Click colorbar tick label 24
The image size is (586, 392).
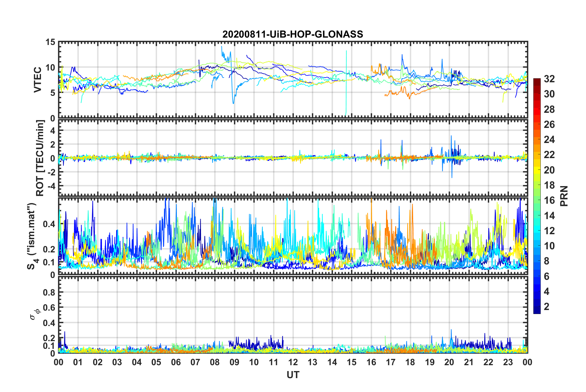click(x=549, y=140)
